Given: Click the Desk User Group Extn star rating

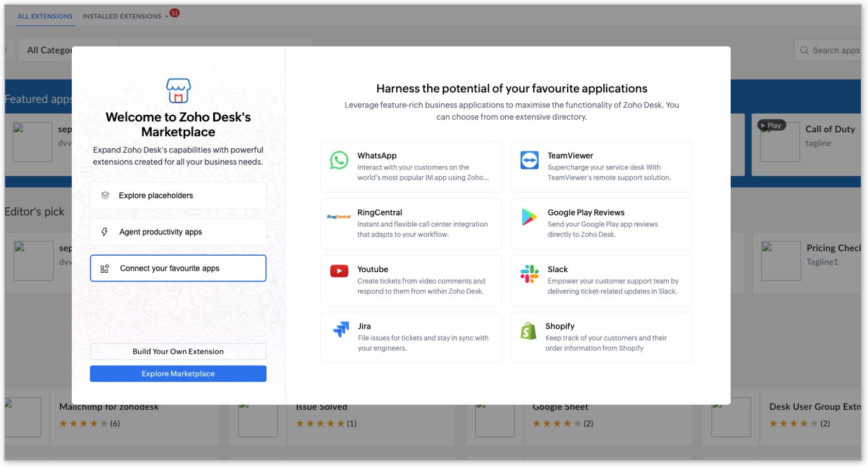Looking at the screenshot, I should click(x=794, y=424).
